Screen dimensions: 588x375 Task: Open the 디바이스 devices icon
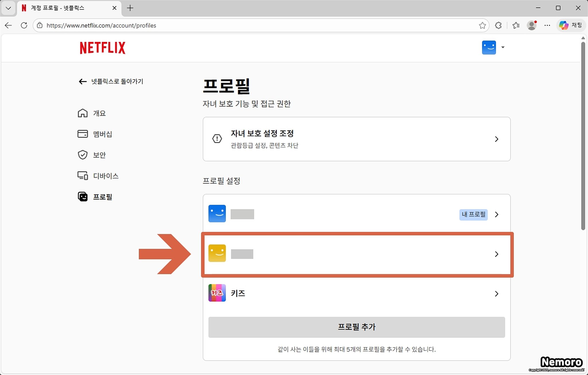83,175
